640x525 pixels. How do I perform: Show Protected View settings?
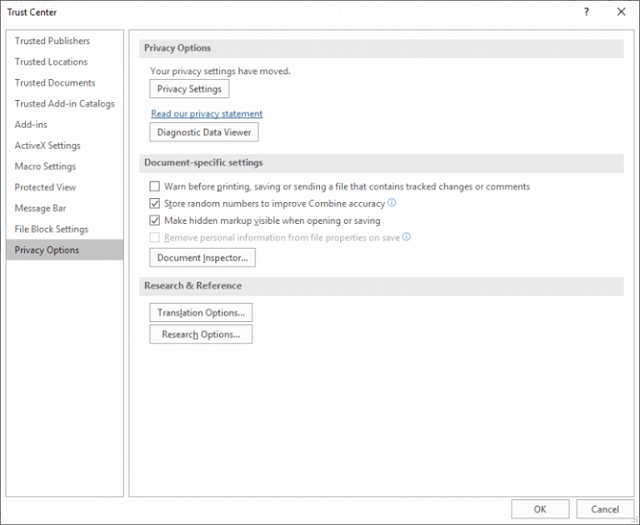pos(45,187)
